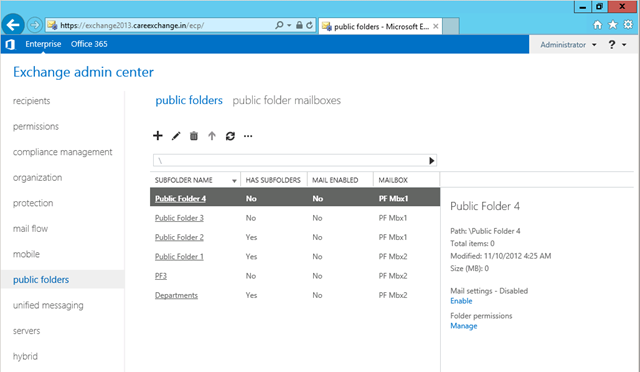Screen dimensions: 640x372
Task: Click PF Mbx2 in the Departments row
Action: click(393, 295)
